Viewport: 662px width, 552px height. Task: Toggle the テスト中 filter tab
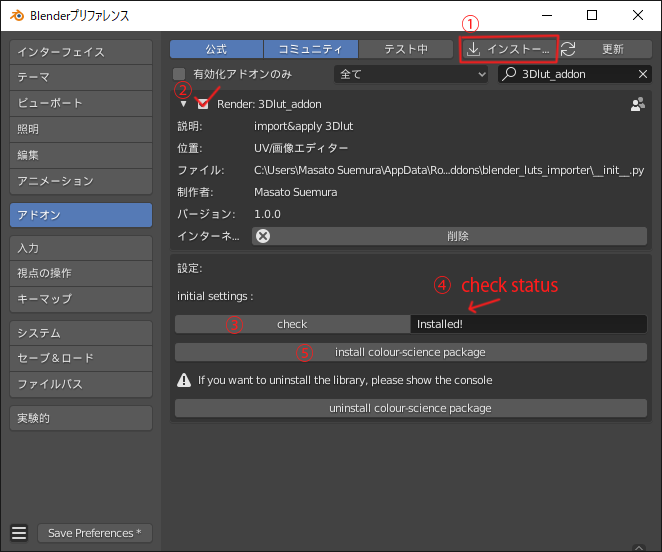click(406, 49)
